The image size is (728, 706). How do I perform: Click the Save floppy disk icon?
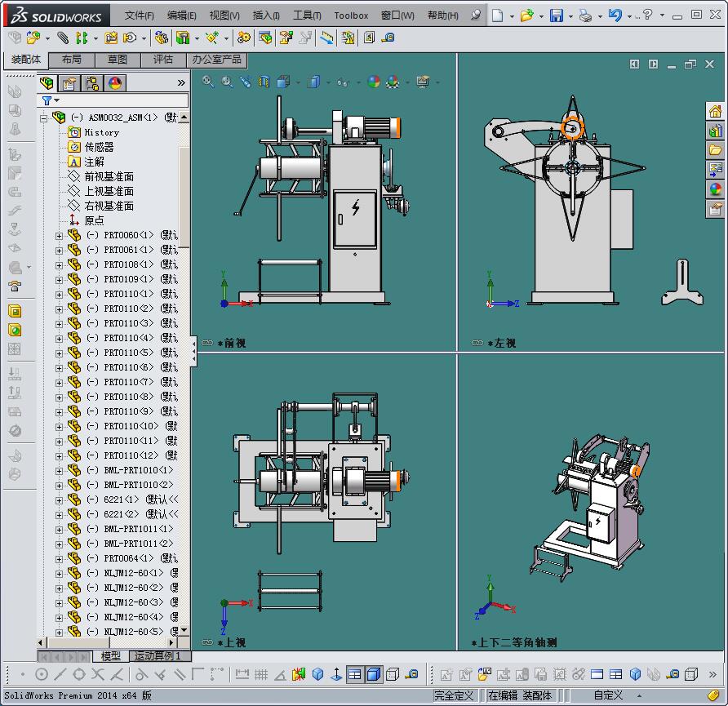556,16
